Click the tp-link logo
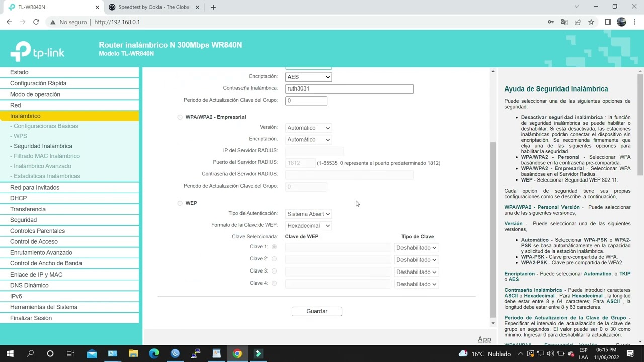The height and width of the screenshot is (362, 644). coord(37,51)
